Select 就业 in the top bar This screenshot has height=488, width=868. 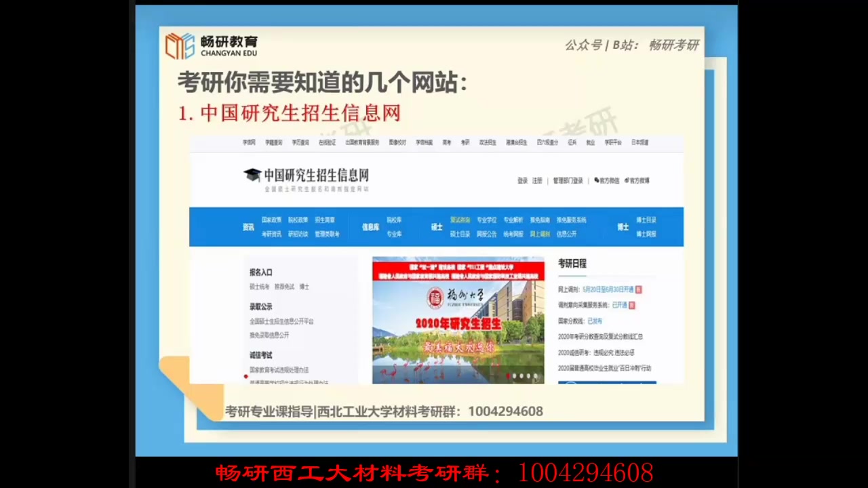click(591, 143)
